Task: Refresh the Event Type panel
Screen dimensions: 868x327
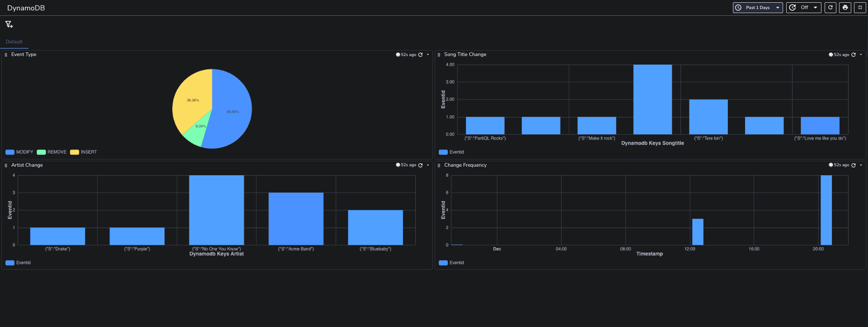Action: pyautogui.click(x=420, y=55)
